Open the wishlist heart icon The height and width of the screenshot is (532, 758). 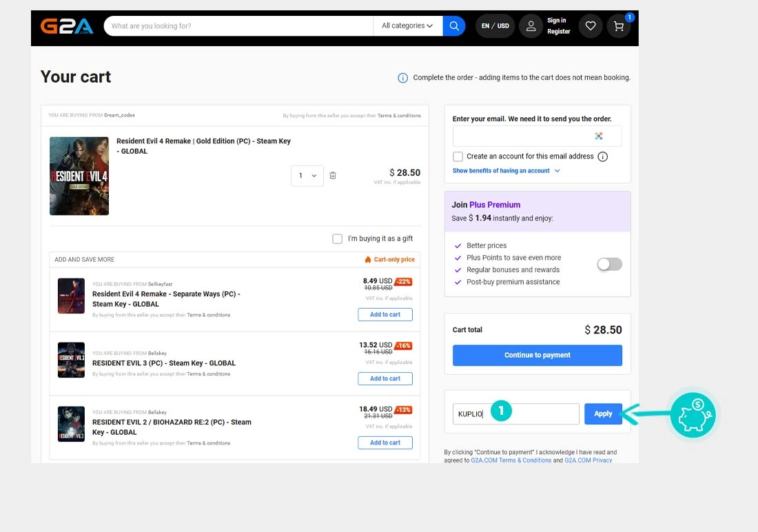[x=591, y=26]
